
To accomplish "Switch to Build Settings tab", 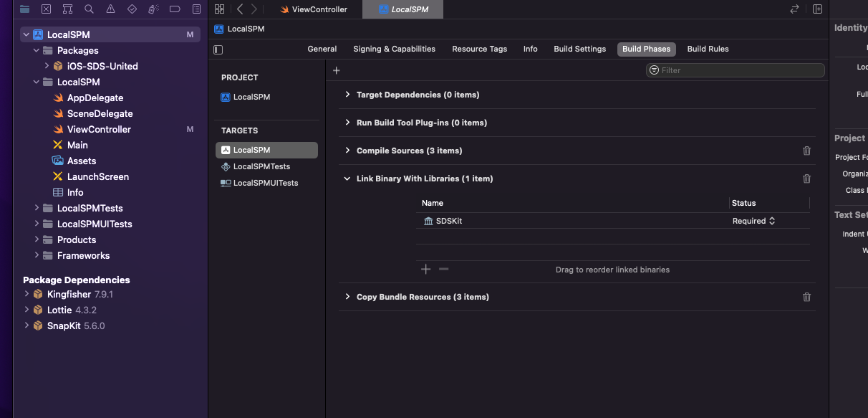I will tap(580, 49).
